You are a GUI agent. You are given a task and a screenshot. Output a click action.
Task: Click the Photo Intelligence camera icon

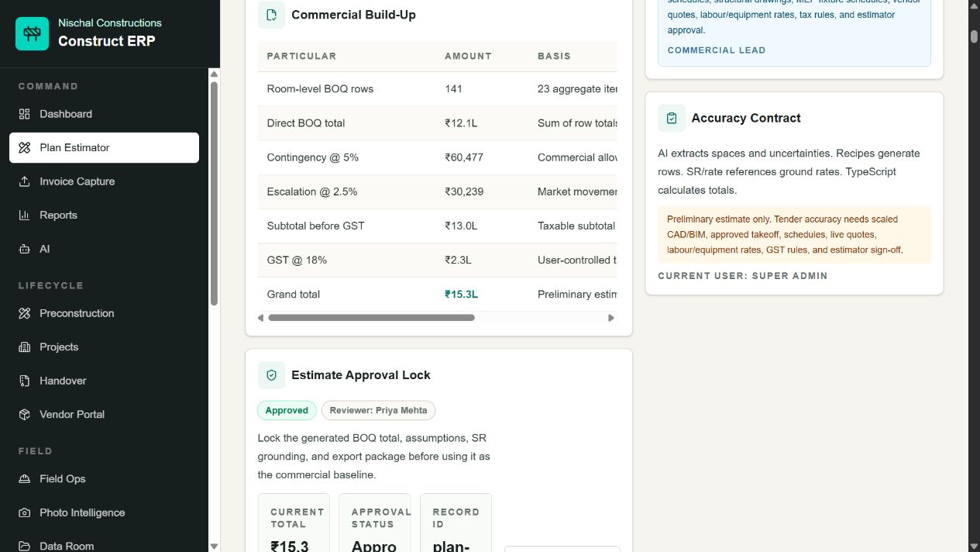point(24,512)
